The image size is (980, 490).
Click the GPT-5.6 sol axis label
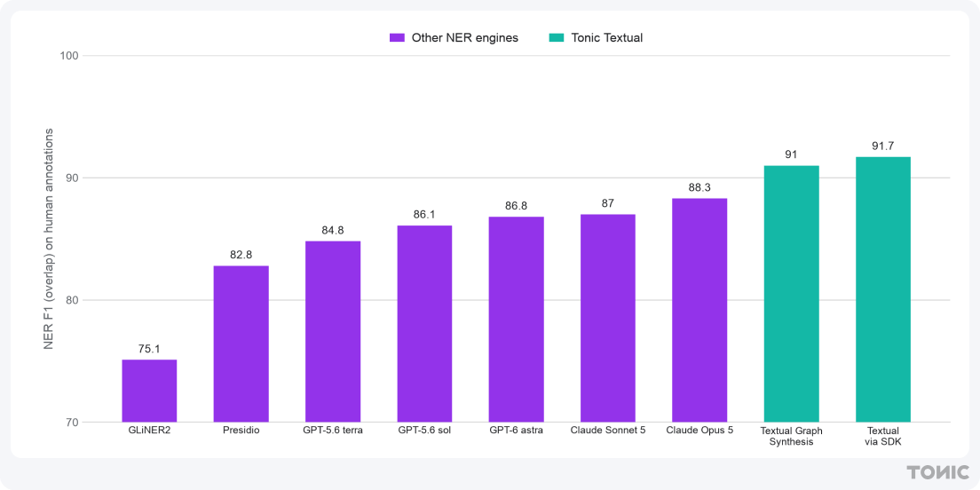pos(424,431)
